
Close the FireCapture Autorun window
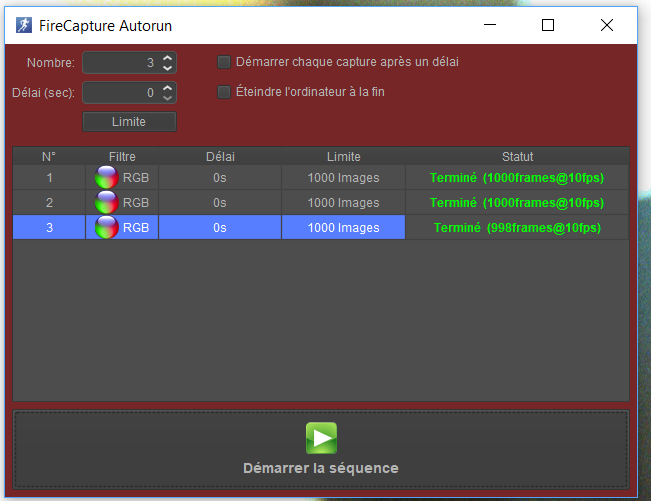(607, 25)
